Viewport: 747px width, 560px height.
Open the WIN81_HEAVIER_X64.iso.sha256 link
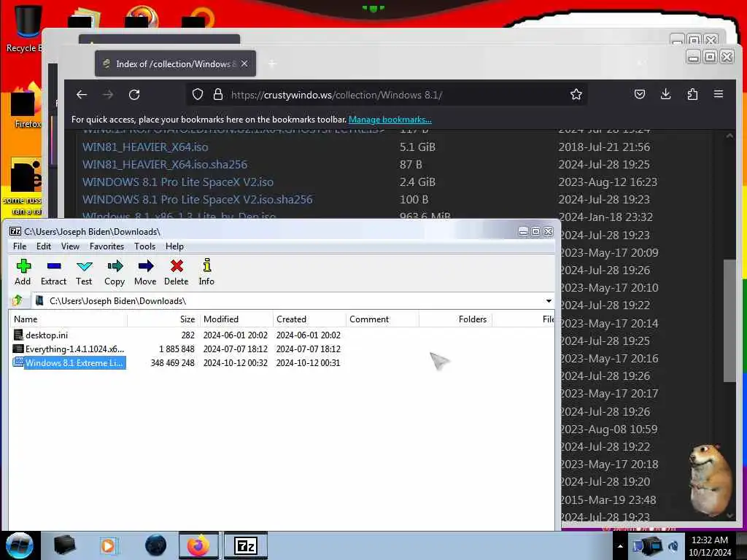click(165, 164)
